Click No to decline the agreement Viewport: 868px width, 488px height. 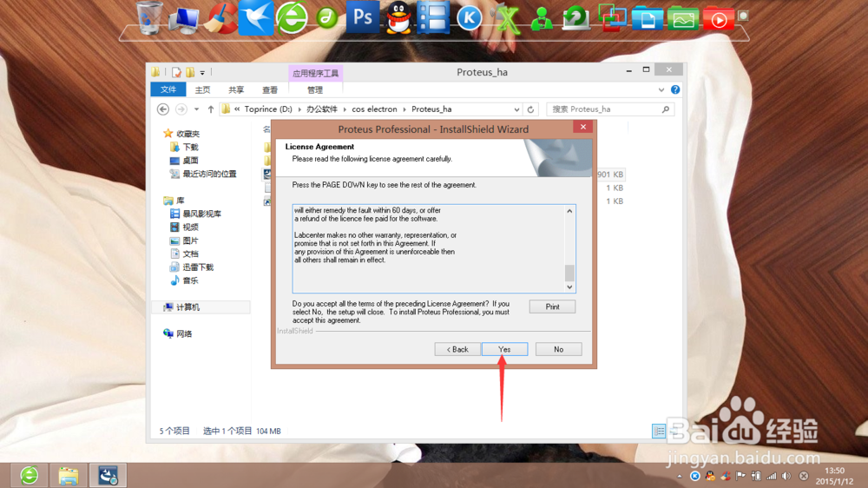point(558,349)
